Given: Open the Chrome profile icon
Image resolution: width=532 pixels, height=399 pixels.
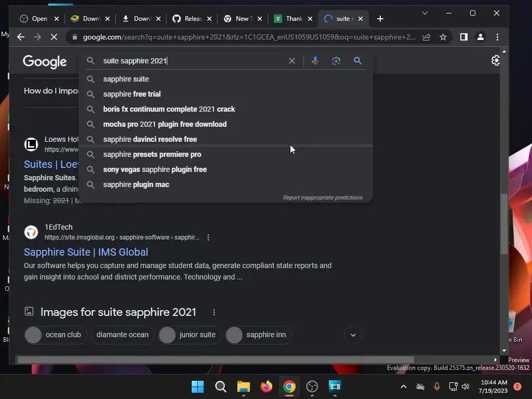Looking at the screenshot, I should point(481,37).
